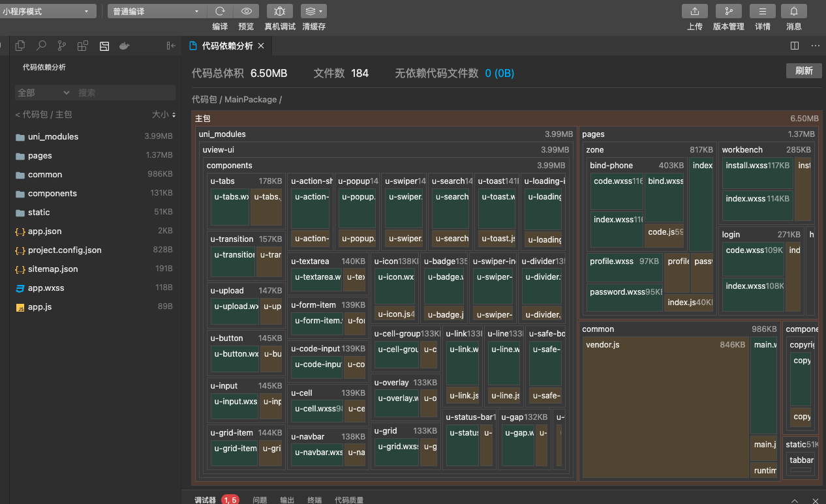Viewport: 826px width, 504px height.
Task: Click the workbench treemap block header
Action: 767,149
